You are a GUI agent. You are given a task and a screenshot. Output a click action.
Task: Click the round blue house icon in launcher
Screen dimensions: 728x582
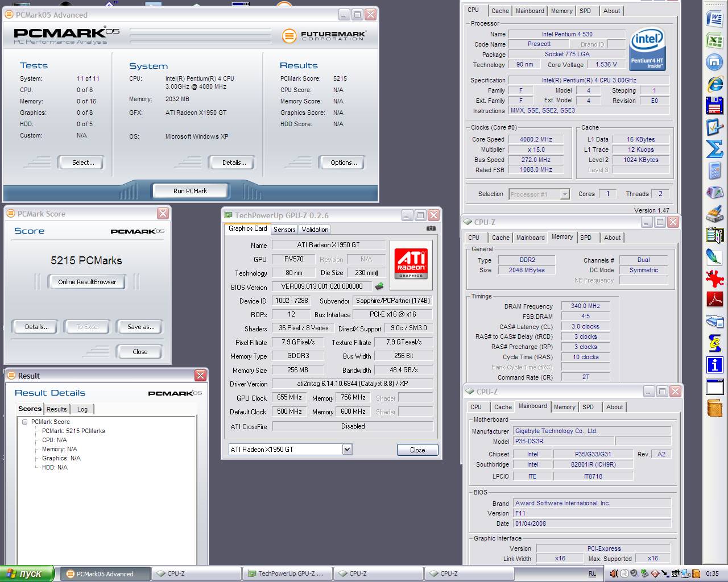pyautogui.click(x=714, y=63)
